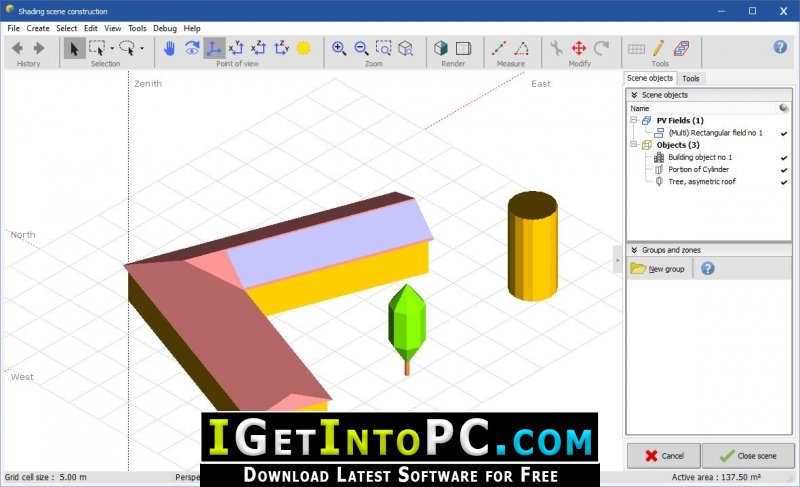Screen dimensions: 800x487
Task: Click the yellow cylinder in the scene
Action: coord(533,246)
